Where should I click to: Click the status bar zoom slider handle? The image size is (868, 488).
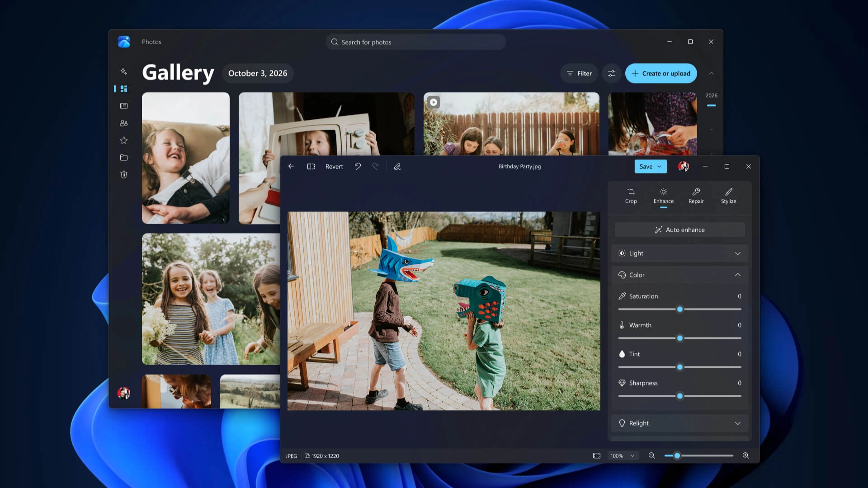(x=677, y=455)
